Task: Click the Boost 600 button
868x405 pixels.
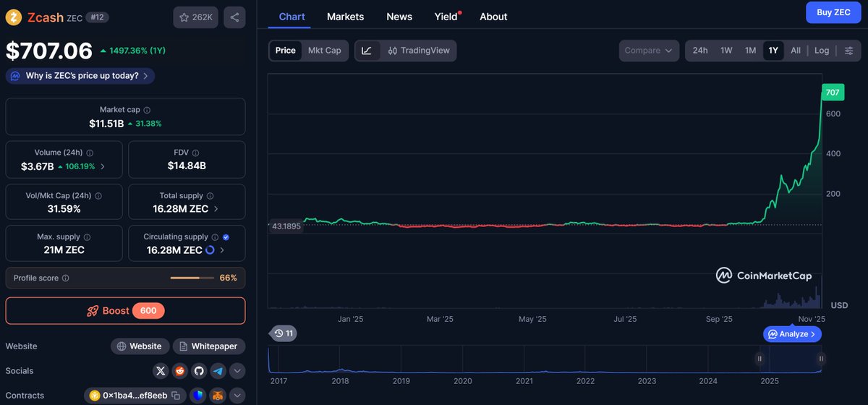Action: point(125,311)
